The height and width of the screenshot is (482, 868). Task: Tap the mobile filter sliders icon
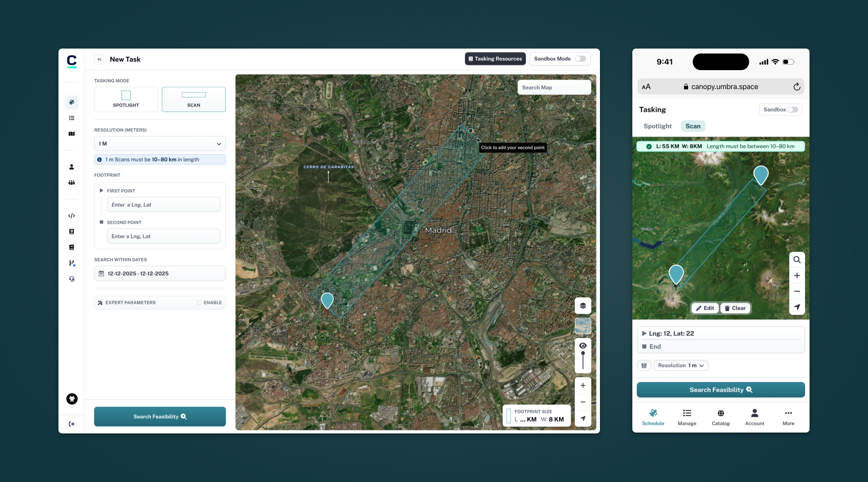coord(644,366)
